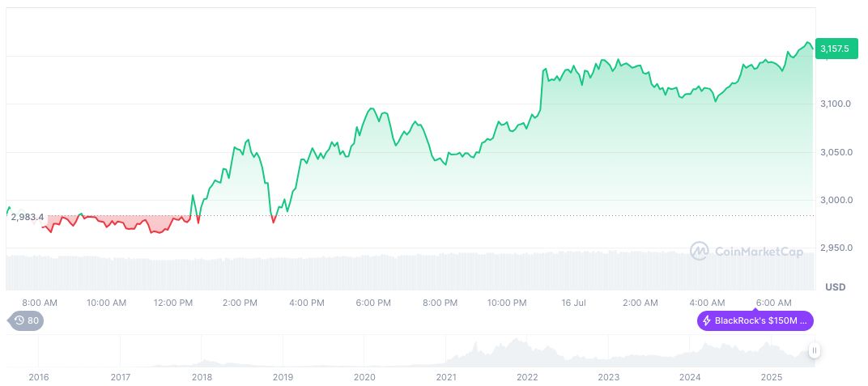
Task: Click the history icon badge showing 80
Action: (x=26, y=320)
